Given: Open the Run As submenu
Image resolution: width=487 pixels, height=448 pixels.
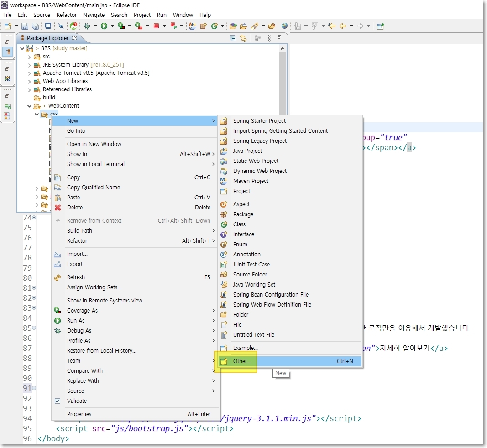Looking at the screenshot, I should [135, 320].
